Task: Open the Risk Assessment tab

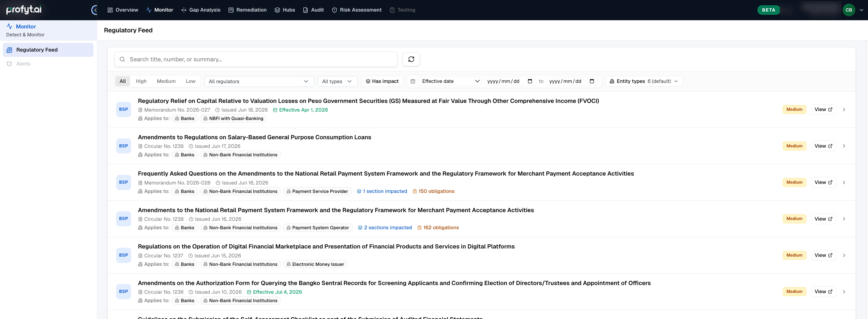Action: [357, 10]
